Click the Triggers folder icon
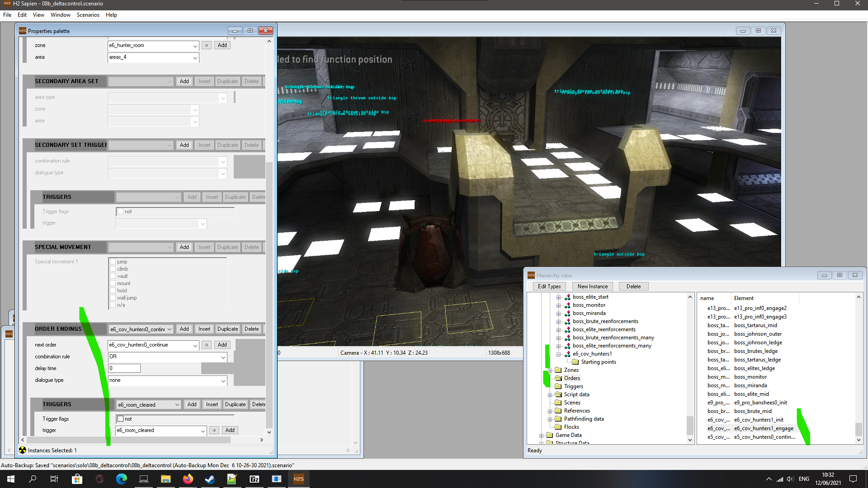The image size is (868, 488). tap(558, 386)
